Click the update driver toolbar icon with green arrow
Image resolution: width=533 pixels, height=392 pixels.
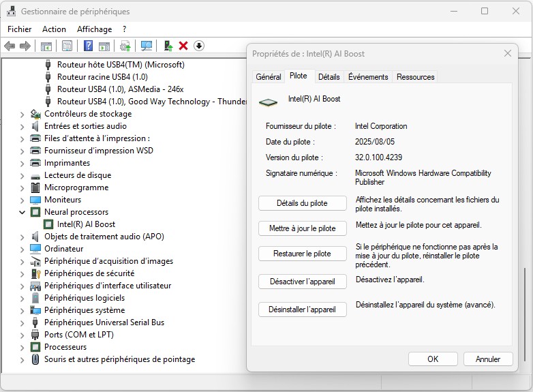(x=168, y=46)
